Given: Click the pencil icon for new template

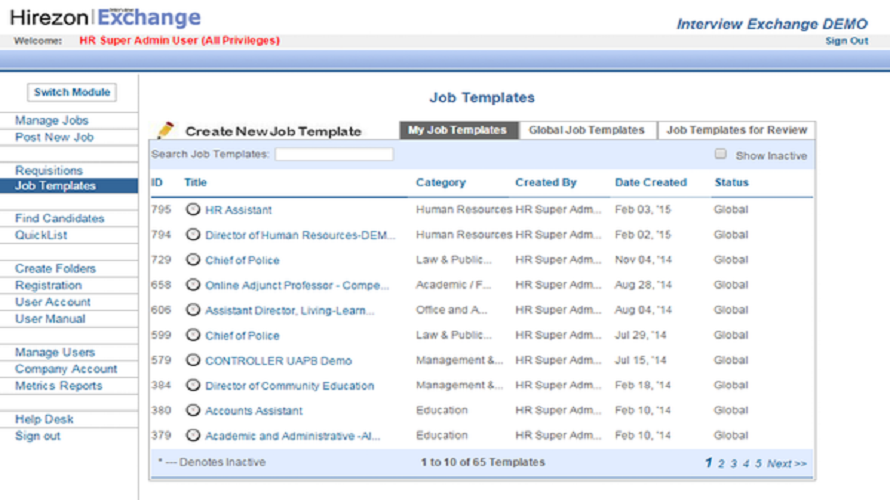Looking at the screenshot, I should click(165, 130).
